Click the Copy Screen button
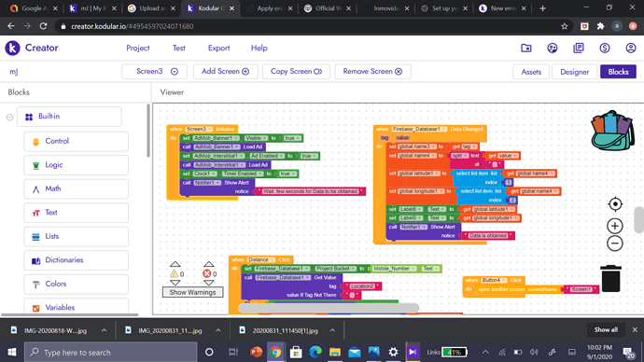644x362 pixels. 296,72
